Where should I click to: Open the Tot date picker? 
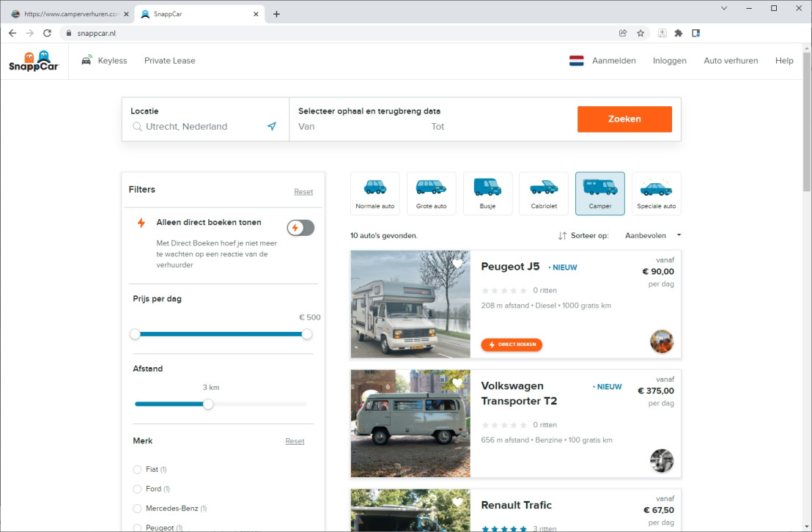[454, 126]
